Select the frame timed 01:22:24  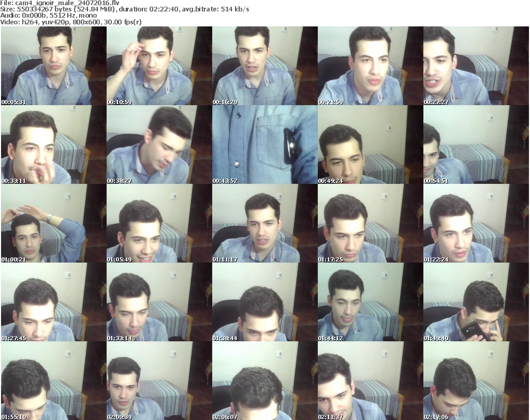click(x=476, y=224)
